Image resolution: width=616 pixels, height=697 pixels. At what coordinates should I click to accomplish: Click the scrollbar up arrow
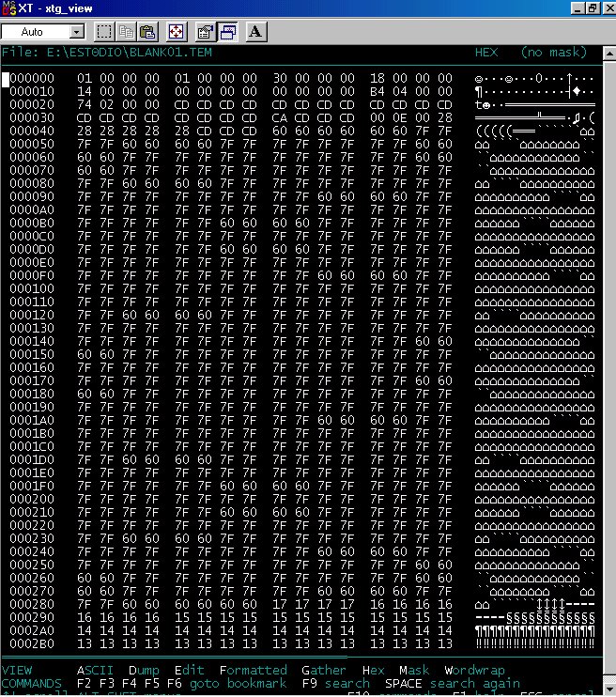pyautogui.click(x=609, y=54)
